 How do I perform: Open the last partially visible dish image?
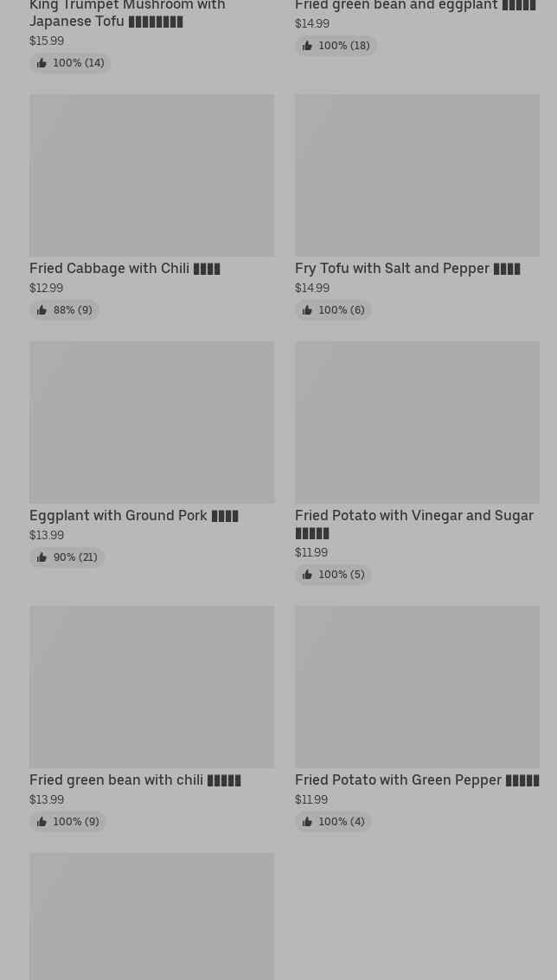click(x=151, y=916)
